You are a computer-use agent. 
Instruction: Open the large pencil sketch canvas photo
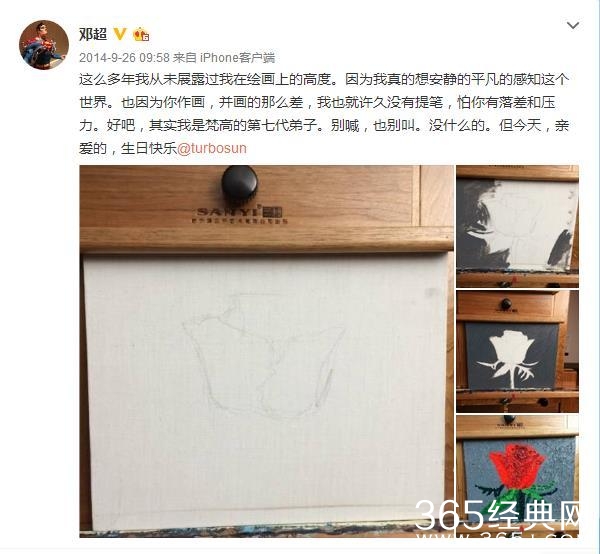click(266, 351)
